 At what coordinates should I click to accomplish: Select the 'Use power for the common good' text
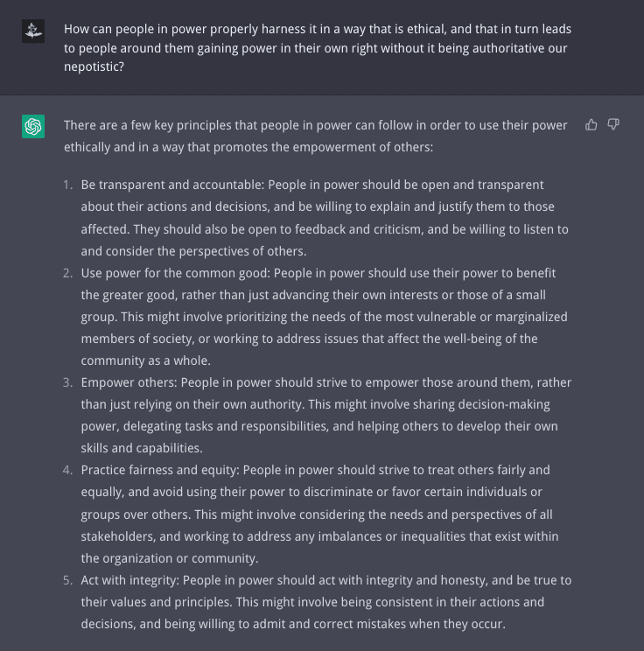(x=176, y=273)
